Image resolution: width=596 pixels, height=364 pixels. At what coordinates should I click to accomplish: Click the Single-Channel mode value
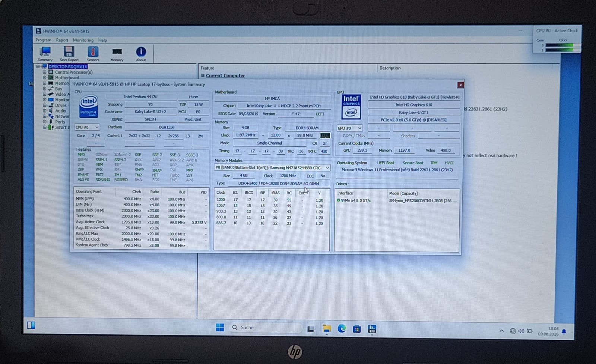tap(269, 143)
